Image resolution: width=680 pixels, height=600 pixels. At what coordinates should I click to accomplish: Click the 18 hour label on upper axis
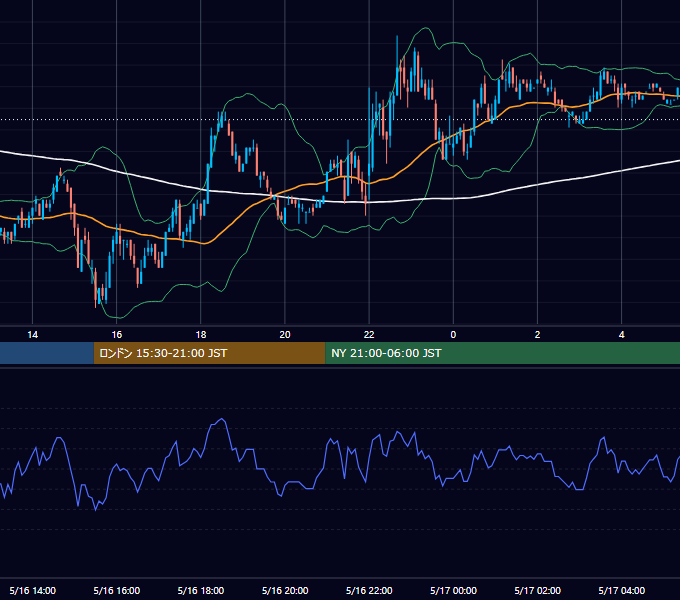pyautogui.click(x=201, y=335)
